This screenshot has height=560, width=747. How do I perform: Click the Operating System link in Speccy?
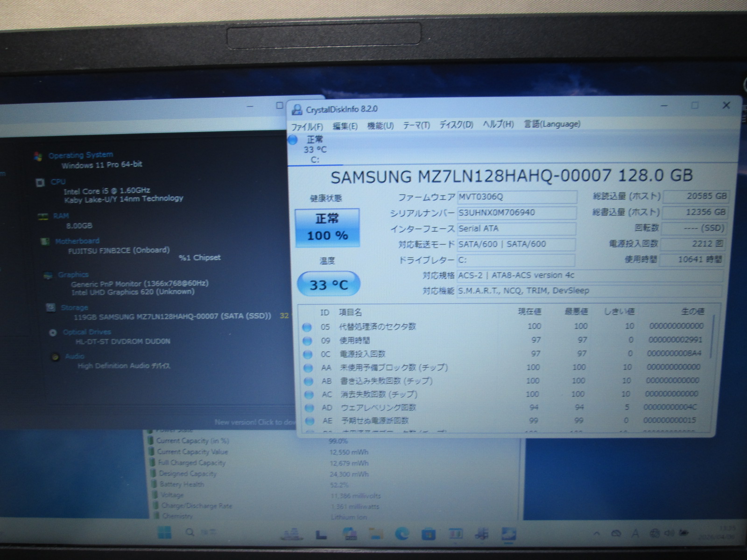[80, 155]
